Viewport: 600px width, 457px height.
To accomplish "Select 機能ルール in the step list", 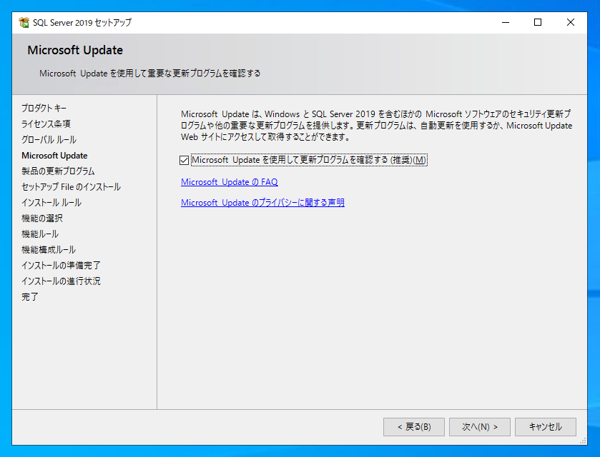I will (x=40, y=234).
